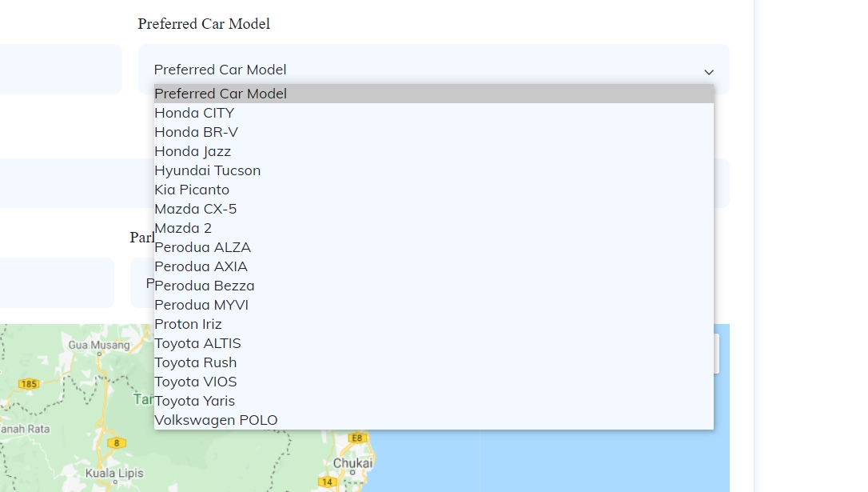Screen dimensions: 868x492
Task: Select Mazda CX-5 option
Action: 195,209
